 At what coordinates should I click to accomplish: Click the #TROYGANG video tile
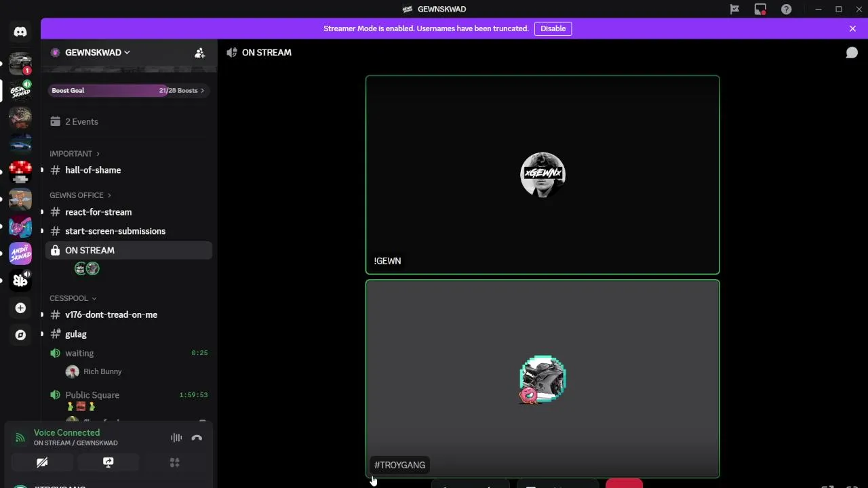(542, 379)
